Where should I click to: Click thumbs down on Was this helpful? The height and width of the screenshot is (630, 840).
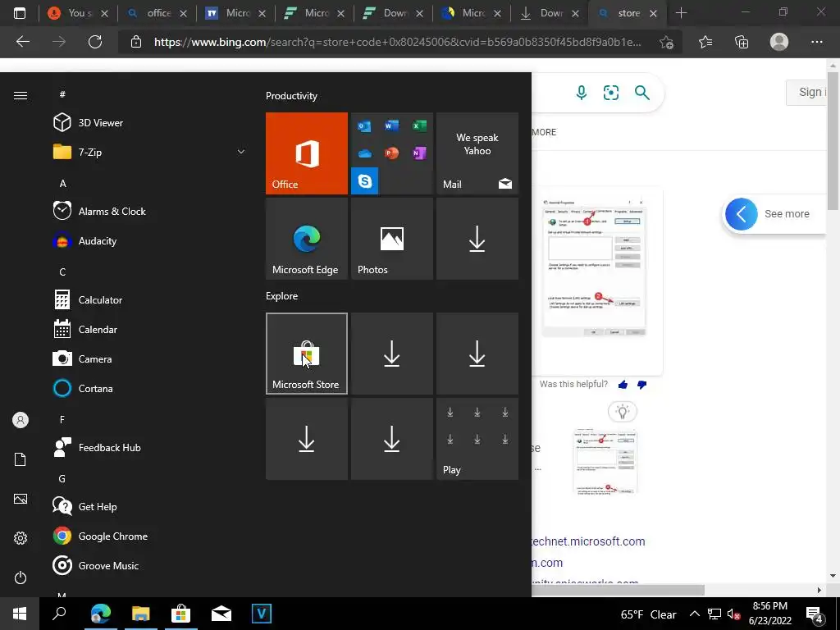click(x=641, y=385)
